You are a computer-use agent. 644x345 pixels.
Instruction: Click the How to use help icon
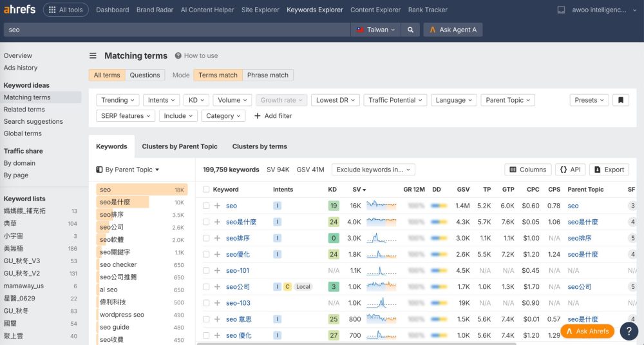178,55
